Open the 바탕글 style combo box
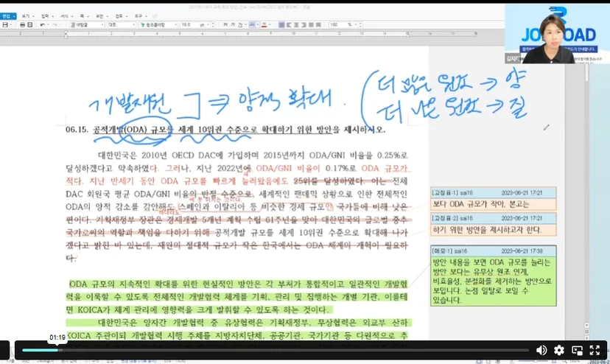The width and height of the screenshot is (610, 364). (x=87, y=24)
